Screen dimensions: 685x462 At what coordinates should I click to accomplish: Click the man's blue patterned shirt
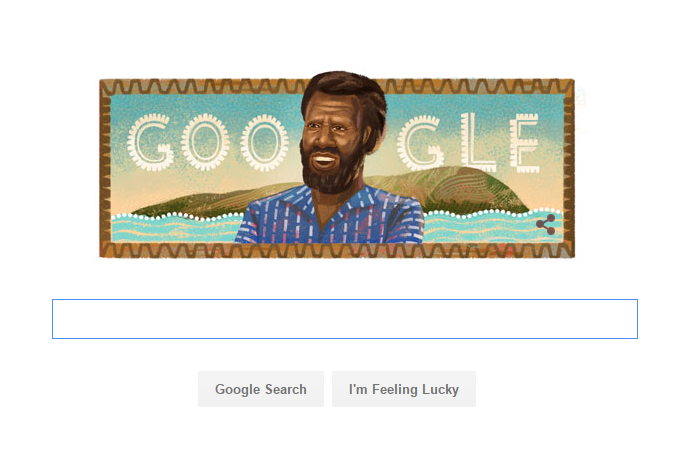click(330, 216)
